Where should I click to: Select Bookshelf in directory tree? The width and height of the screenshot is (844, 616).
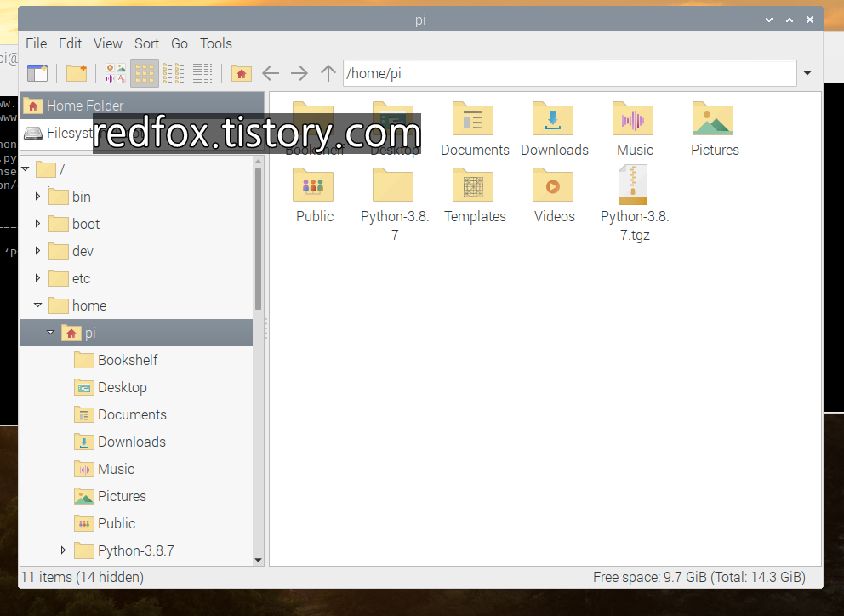coord(128,360)
